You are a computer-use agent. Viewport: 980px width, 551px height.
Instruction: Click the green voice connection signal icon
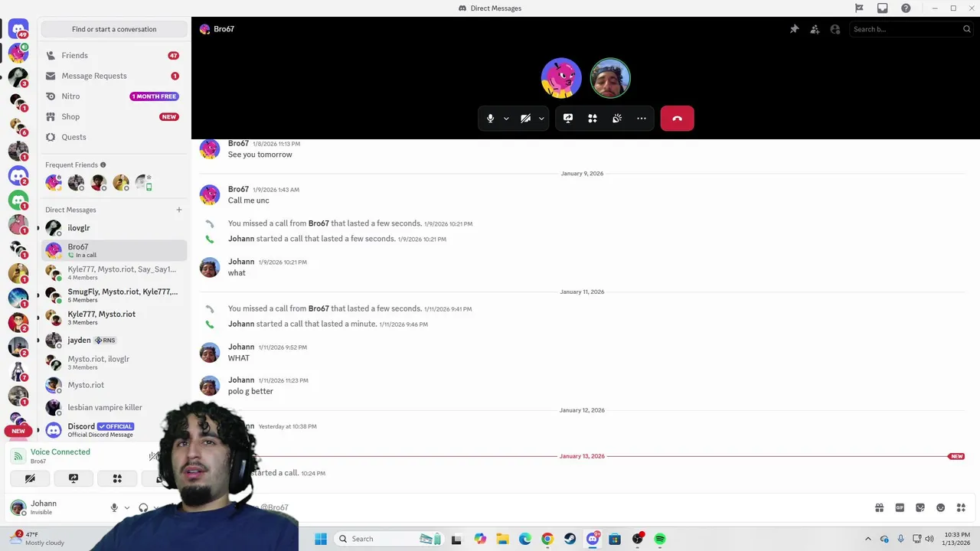(x=18, y=456)
